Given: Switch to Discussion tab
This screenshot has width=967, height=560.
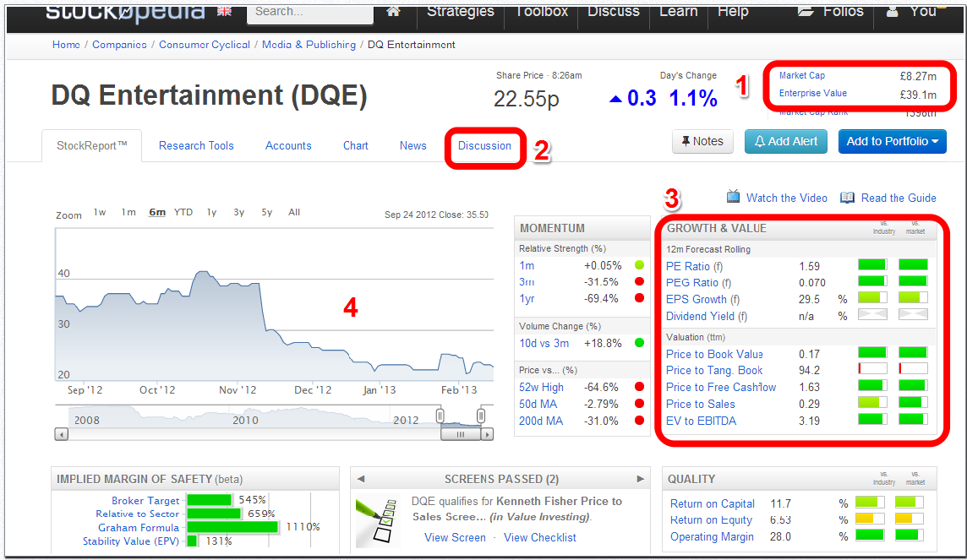Looking at the screenshot, I should click(484, 145).
